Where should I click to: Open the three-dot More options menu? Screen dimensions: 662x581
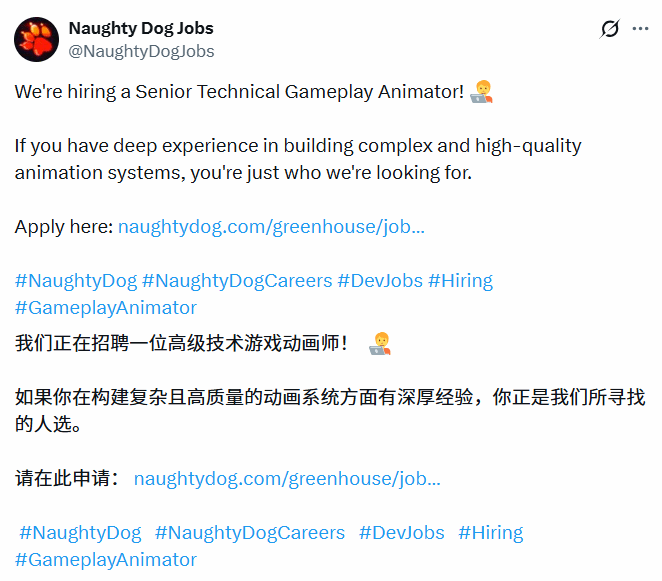(641, 29)
